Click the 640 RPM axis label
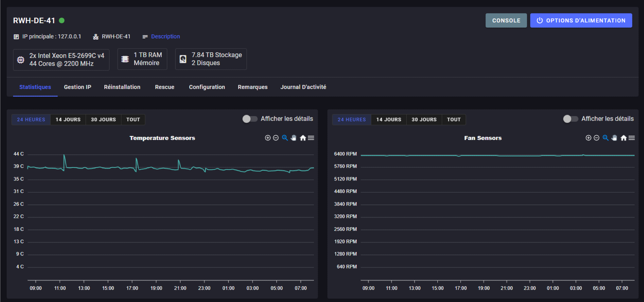Image resolution: width=644 pixels, height=302 pixels. tap(347, 266)
